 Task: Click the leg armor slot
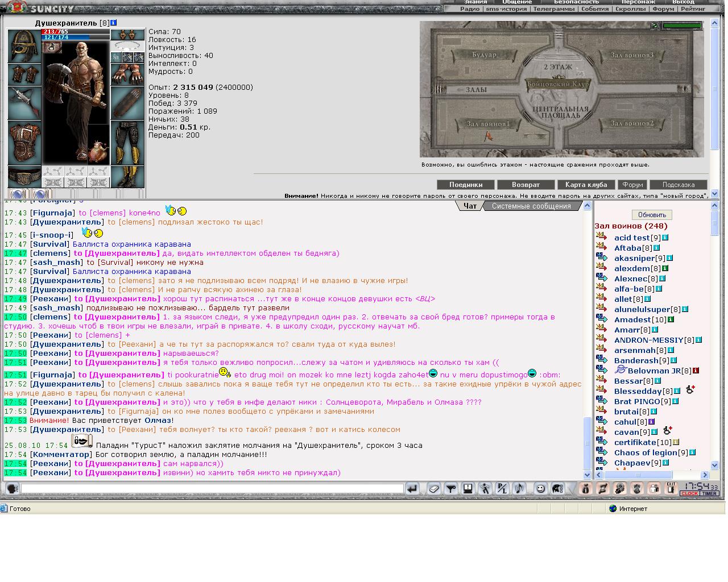(x=127, y=142)
